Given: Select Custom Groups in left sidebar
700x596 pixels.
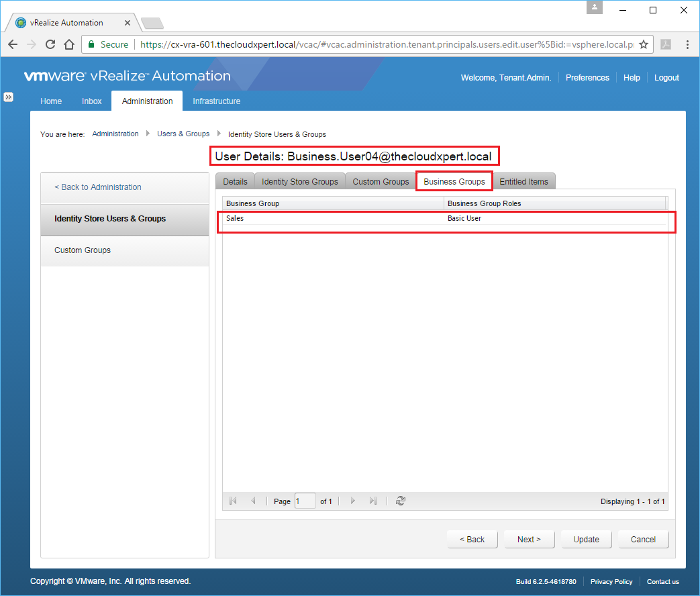Looking at the screenshot, I should (x=83, y=250).
